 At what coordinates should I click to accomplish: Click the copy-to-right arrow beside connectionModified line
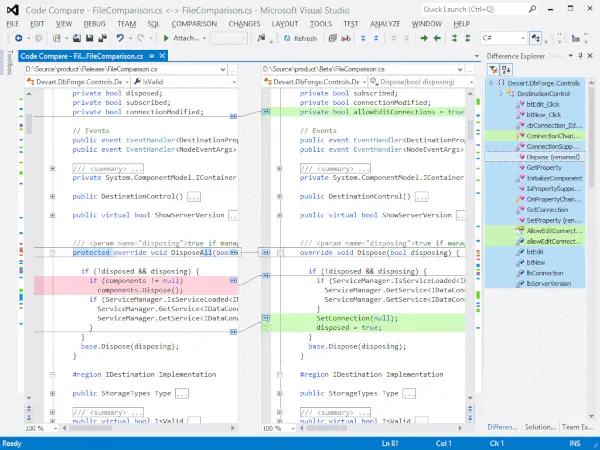232,116
